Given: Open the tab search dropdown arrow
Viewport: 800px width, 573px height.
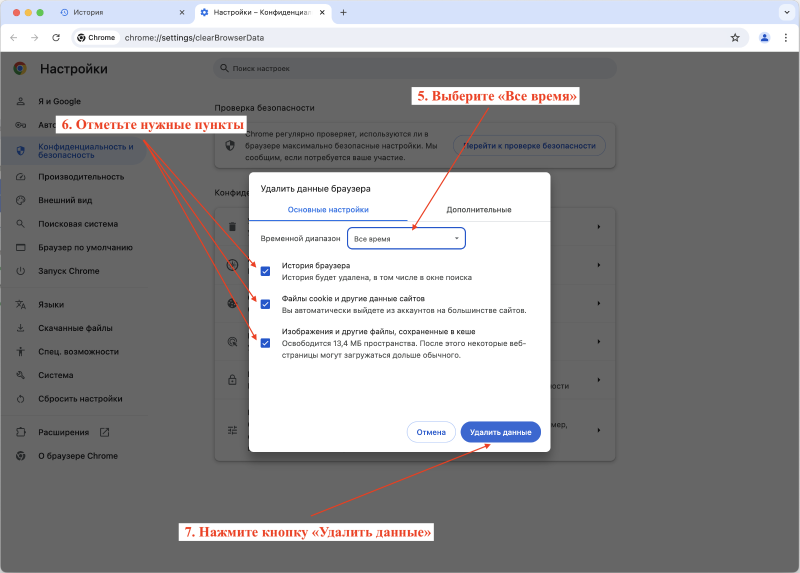Looking at the screenshot, I should [787, 12].
